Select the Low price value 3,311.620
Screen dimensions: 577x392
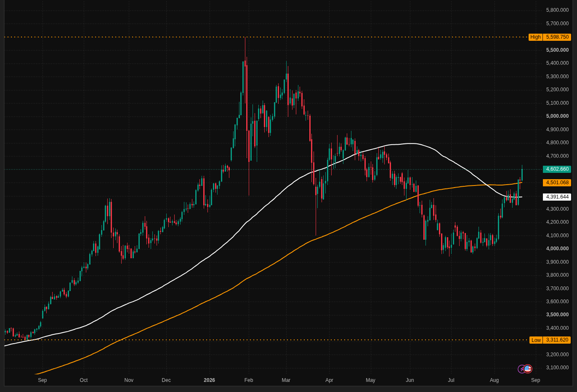tap(557, 340)
